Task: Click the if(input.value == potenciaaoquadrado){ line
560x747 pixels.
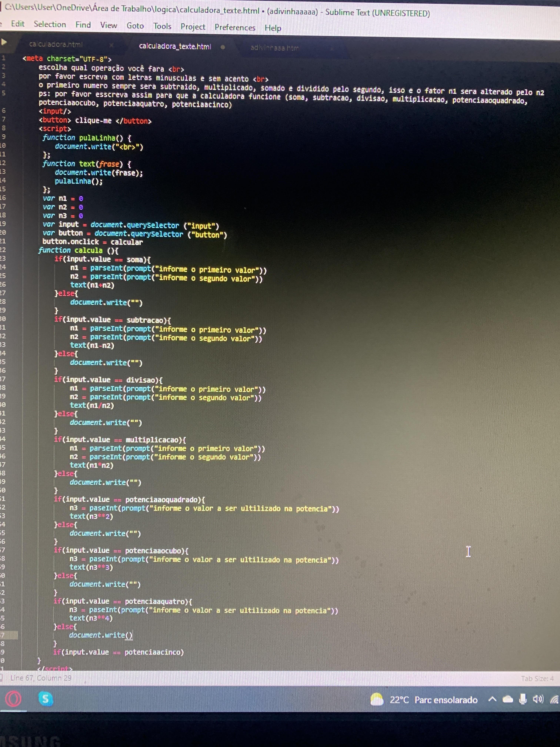Action: [x=129, y=499]
